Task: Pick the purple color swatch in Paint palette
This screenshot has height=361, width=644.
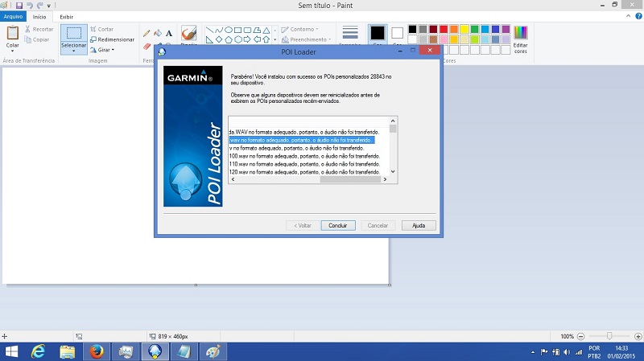Action: point(506,29)
